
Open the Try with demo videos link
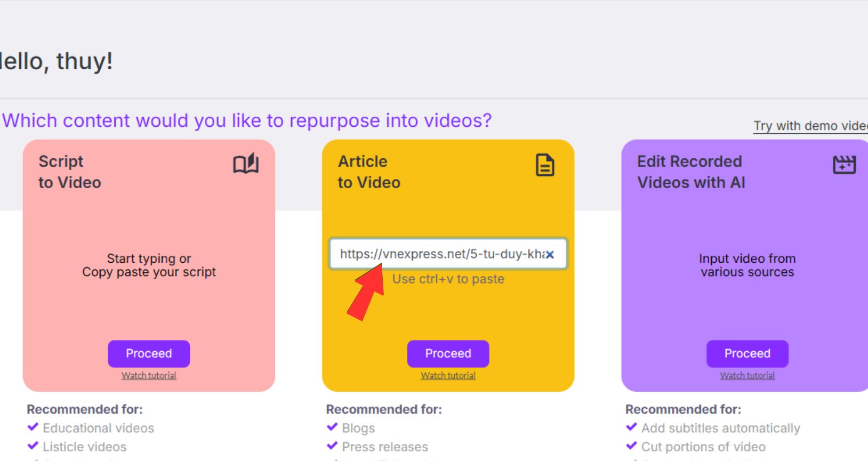click(x=810, y=126)
